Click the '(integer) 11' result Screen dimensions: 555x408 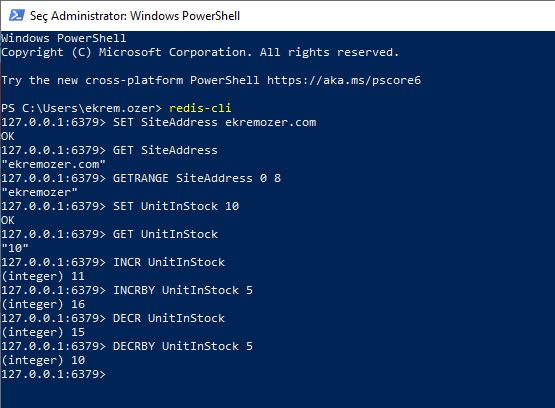[x=43, y=276]
